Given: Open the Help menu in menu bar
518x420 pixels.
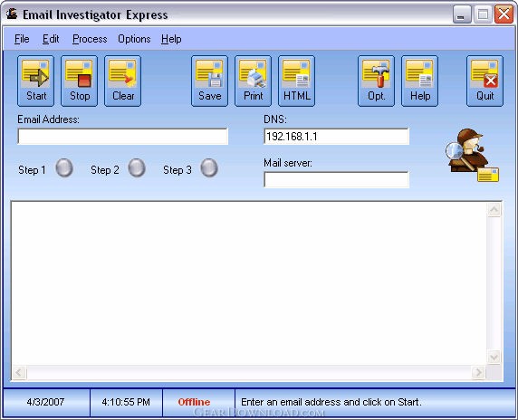Looking at the screenshot, I should pyautogui.click(x=171, y=39).
